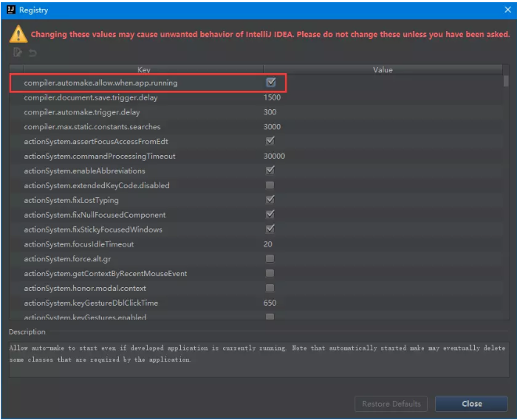The image size is (517, 420).
Task: Click the edit source icon in toolbar
Action: 18,52
